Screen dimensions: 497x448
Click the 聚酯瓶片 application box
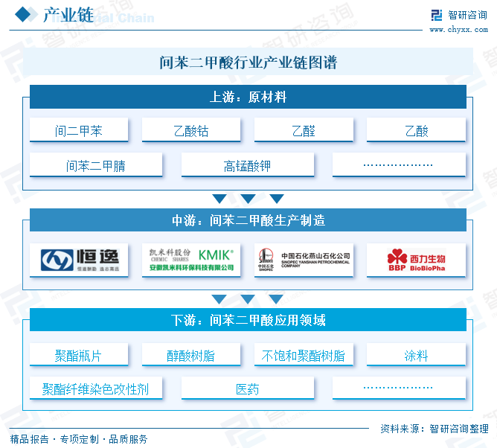[x=79, y=355]
